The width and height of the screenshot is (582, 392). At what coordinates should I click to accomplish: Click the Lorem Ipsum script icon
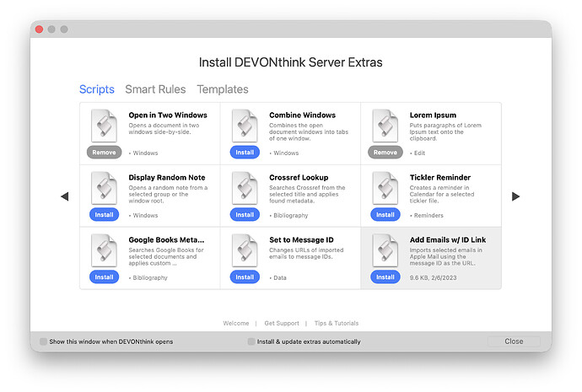click(385, 126)
